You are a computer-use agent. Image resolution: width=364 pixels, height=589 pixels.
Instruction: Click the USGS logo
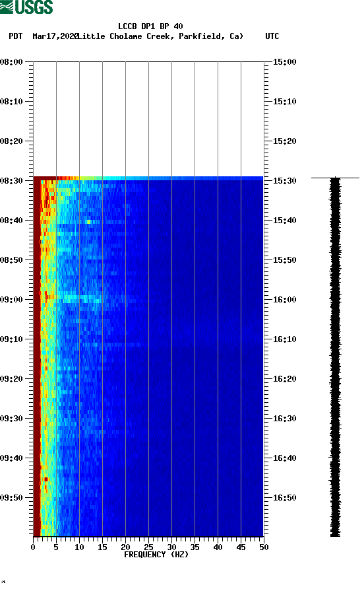click(x=26, y=7)
